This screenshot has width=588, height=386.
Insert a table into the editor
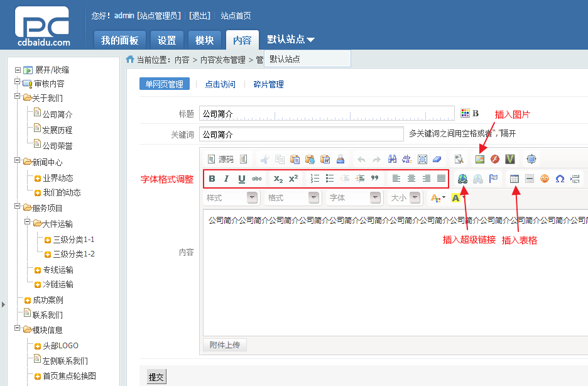(514, 179)
